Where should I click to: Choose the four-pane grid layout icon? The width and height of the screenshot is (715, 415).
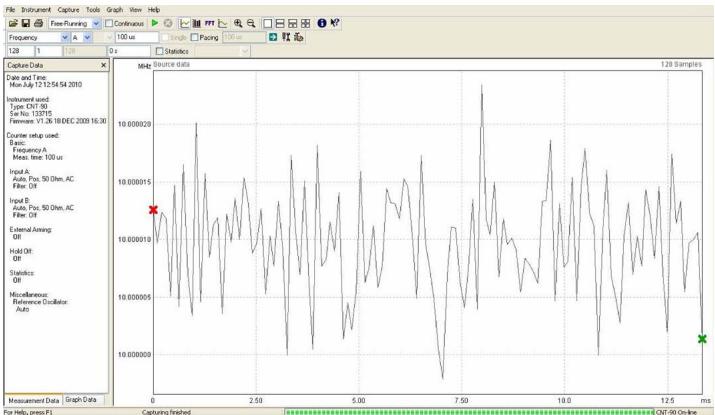(x=306, y=23)
